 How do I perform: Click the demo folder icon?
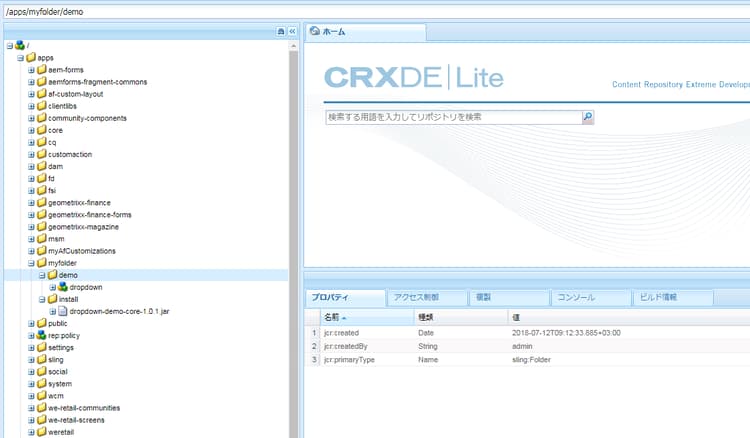(x=52, y=275)
